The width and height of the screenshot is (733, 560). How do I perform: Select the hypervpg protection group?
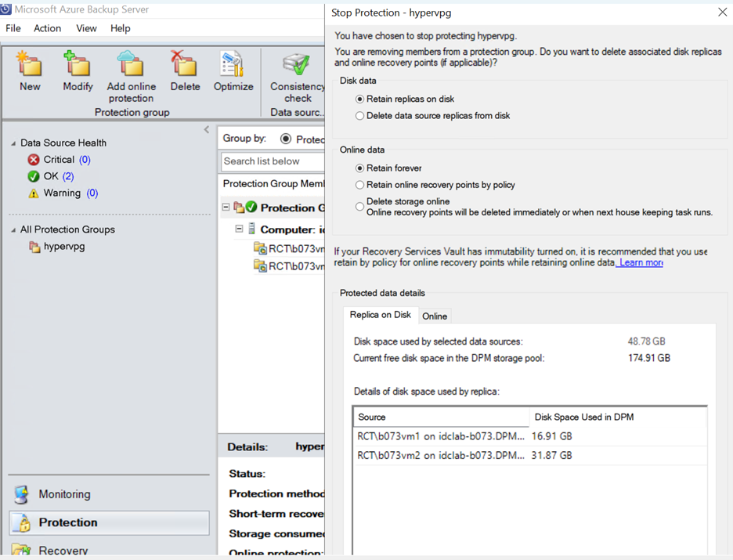click(64, 247)
